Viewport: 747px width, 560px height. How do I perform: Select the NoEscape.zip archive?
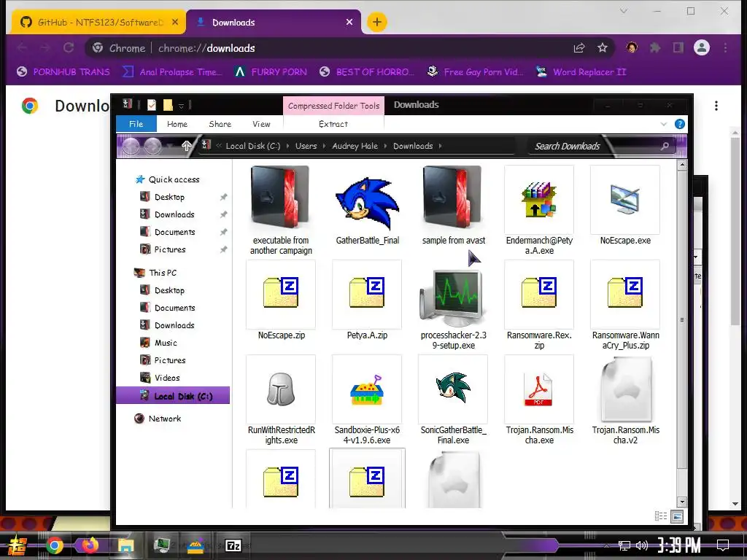pyautogui.click(x=281, y=300)
